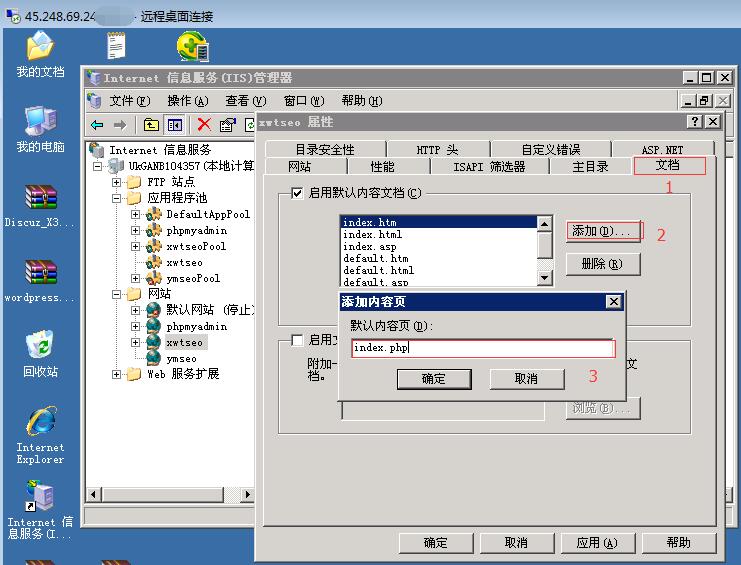Viewport: 741px width, 565px height.
Task: Click the Web 服务扩展 folder icon
Action: pyautogui.click(x=134, y=374)
